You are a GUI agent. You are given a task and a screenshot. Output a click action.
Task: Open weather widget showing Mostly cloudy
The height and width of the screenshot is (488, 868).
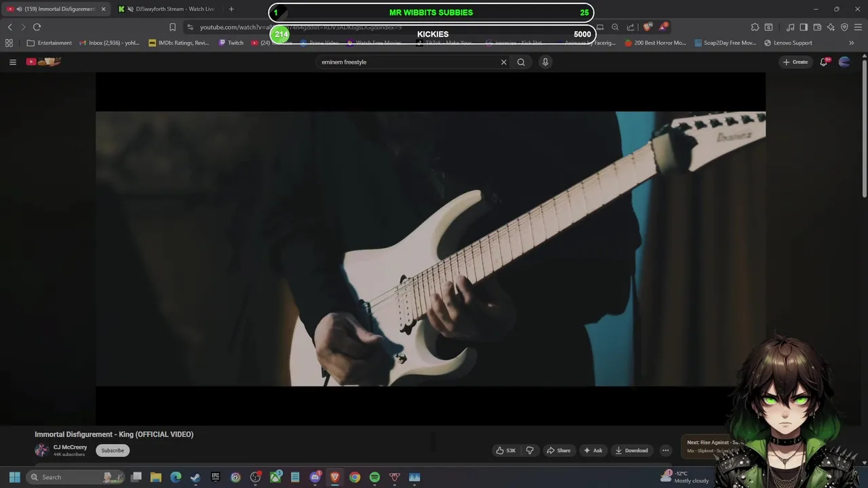click(x=685, y=477)
